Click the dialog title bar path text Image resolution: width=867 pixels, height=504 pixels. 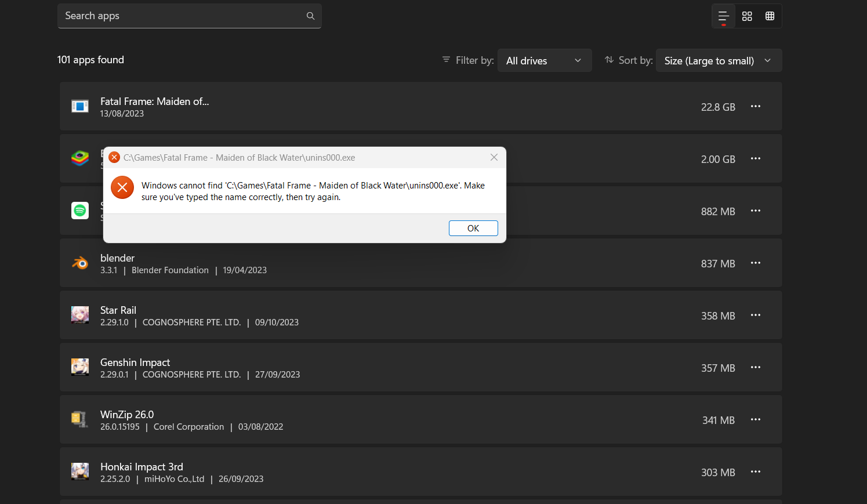coord(239,158)
